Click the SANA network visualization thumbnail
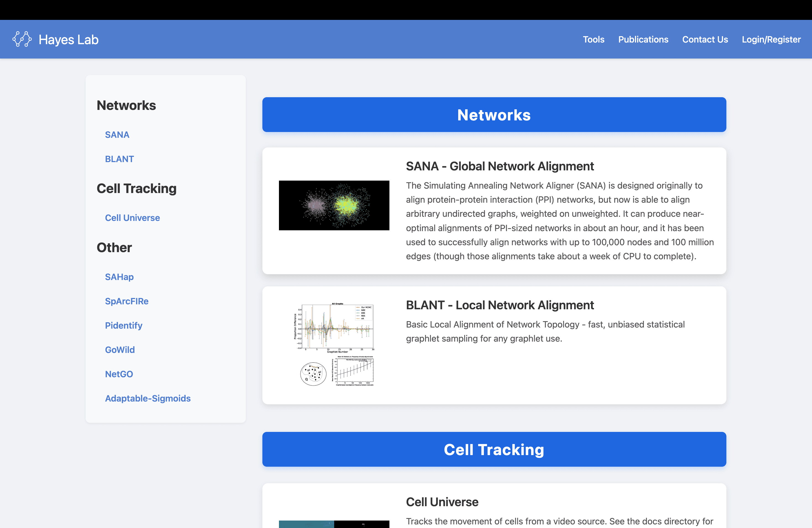The height and width of the screenshot is (528, 812). tap(334, 205)
